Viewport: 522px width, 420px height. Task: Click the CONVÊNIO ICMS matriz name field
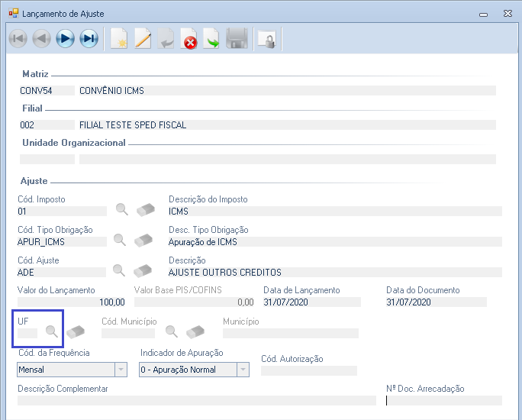click(x=288, y=91)
